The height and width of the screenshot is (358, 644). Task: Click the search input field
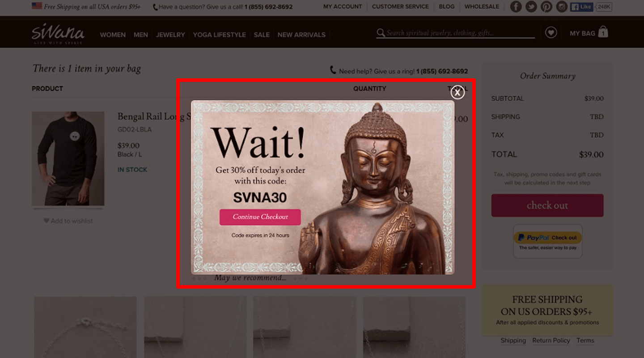456,33
